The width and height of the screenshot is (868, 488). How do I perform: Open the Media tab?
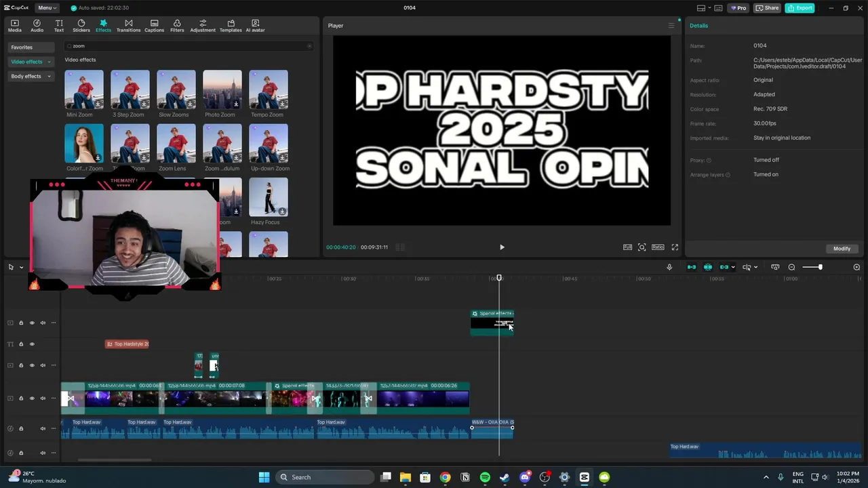[x=14, y=26]
